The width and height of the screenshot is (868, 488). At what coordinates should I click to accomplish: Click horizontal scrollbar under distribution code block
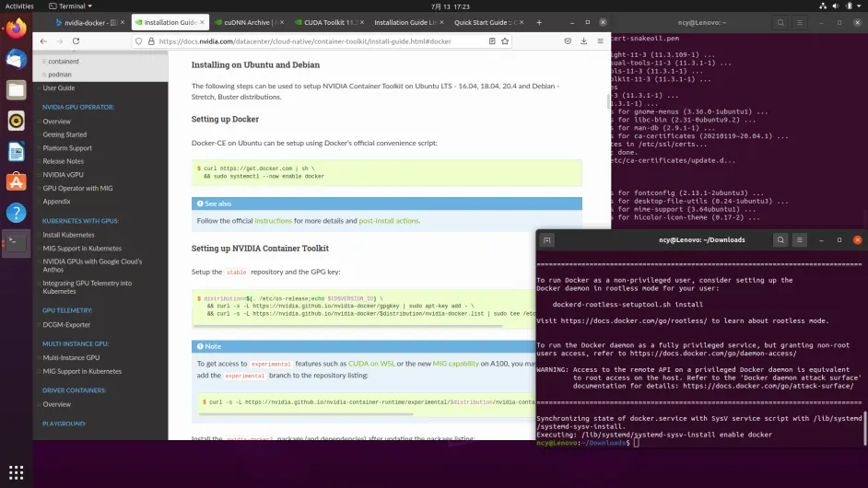click(x=347, y=327)
